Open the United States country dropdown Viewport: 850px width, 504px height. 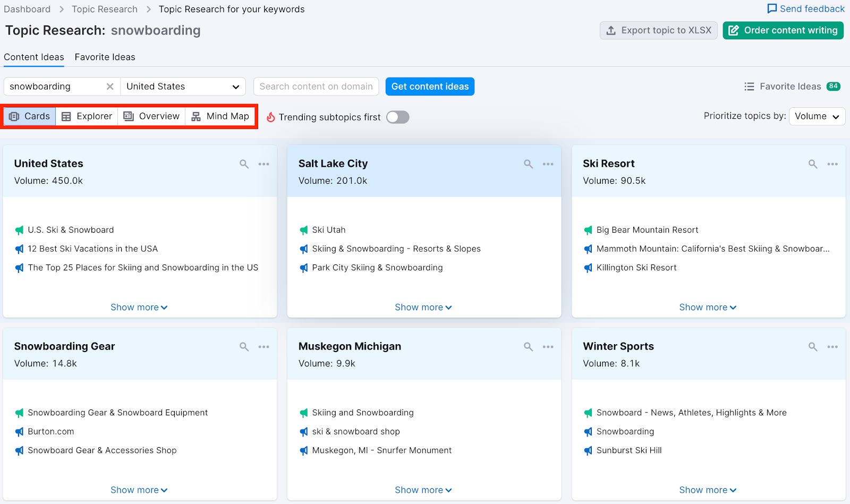(x=183, y=87)
